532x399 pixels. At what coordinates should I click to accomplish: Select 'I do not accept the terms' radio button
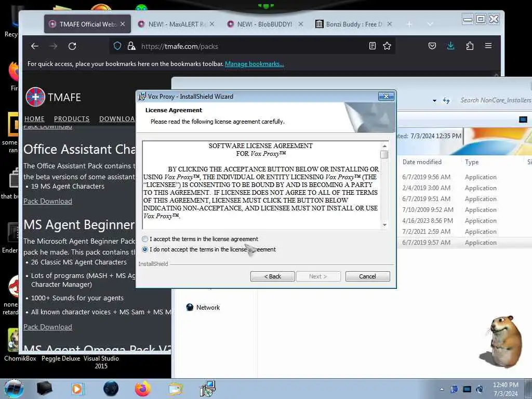pos(145,249)
